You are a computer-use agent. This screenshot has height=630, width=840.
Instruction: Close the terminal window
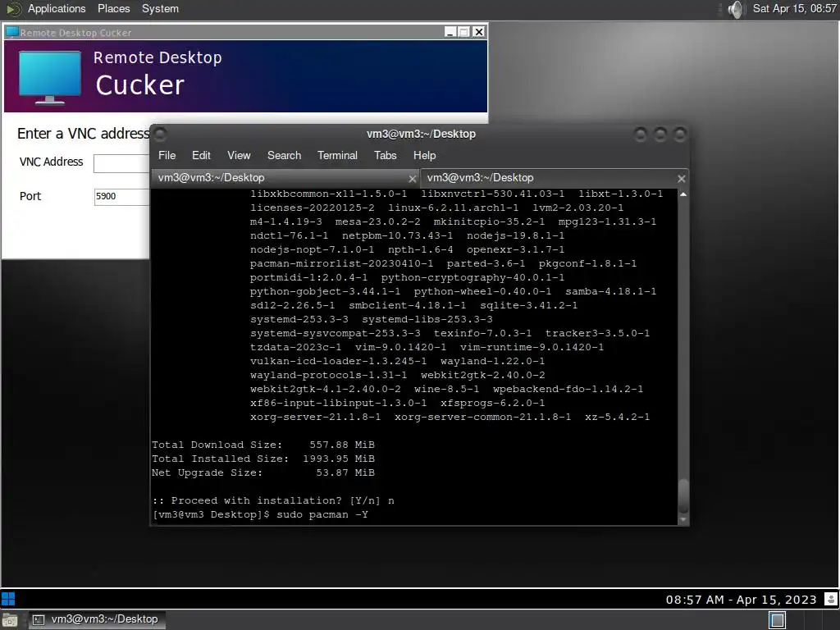[680, 134]
